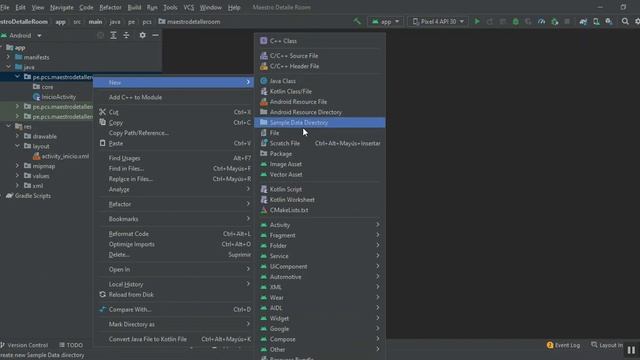Expand the Activity submenu arrow
Viewport: 640px width, 360px height.
(x=378, y=224)
